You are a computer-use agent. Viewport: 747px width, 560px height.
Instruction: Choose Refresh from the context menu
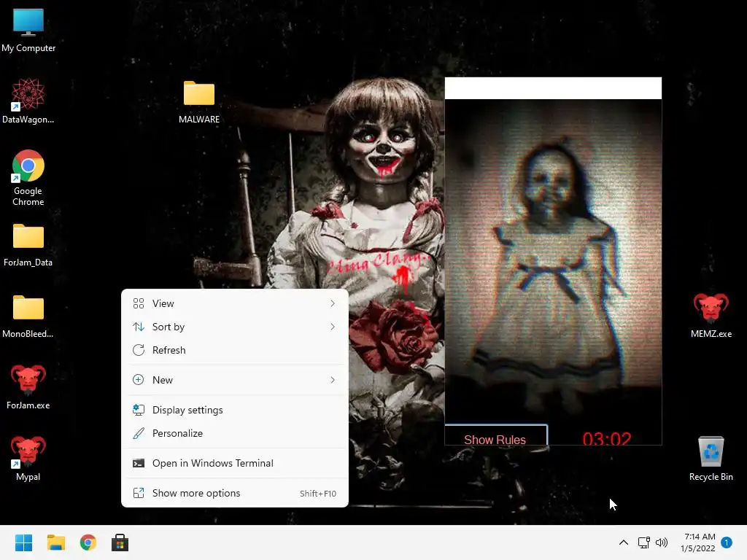click(235, 350)
